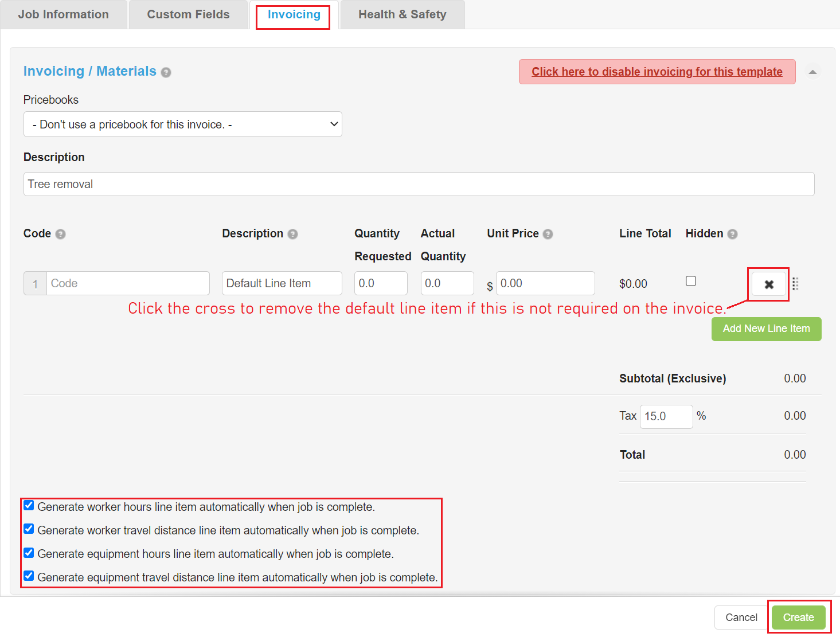Collapse the Invoicing / Materials panel
840x637 pixels.
click(812, 72)
